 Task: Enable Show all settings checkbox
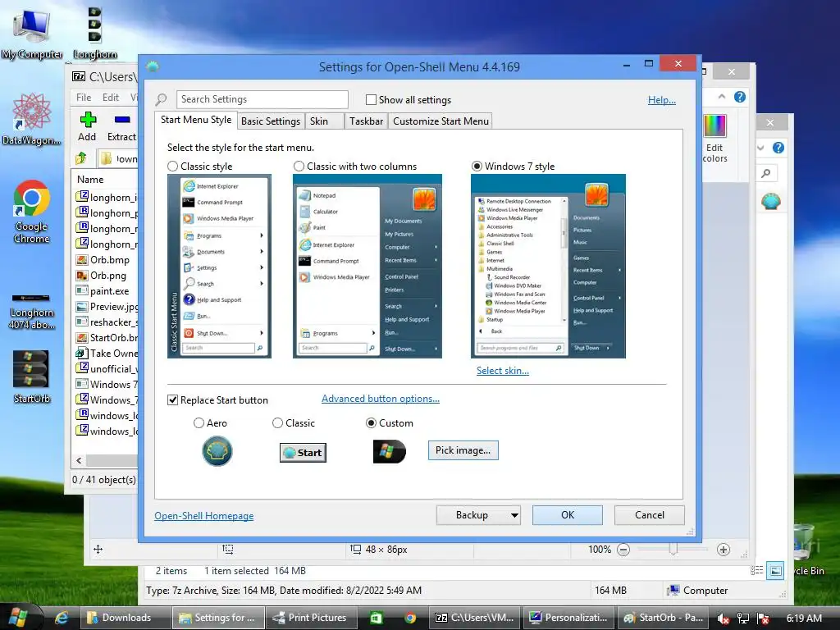pyautogui.click(x=371, y=99)
